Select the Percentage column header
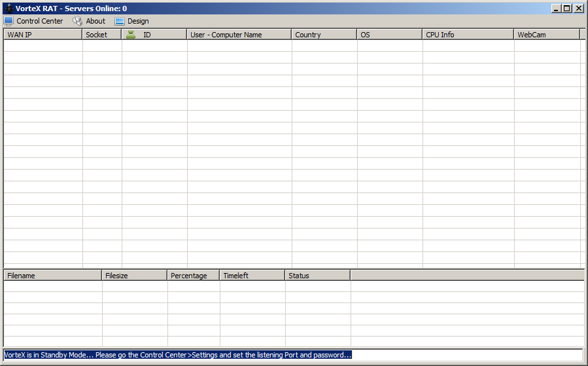The height and width of the screenshot is (366, 588). (193, 276)
